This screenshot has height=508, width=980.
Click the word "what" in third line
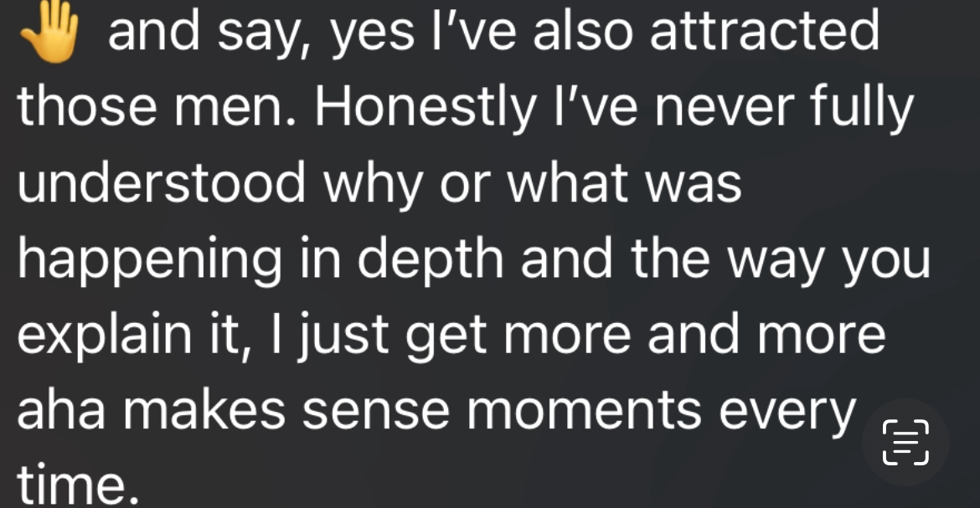567,184
